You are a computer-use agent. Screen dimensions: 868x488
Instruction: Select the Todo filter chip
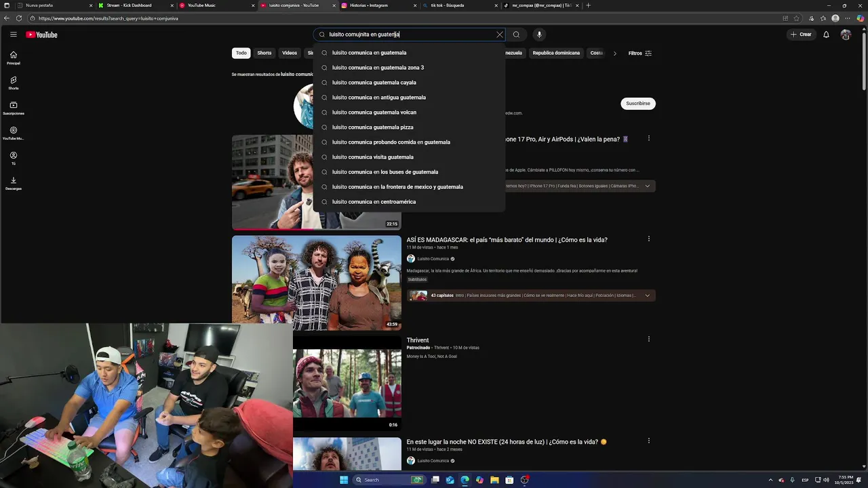(x=241, y=53)
